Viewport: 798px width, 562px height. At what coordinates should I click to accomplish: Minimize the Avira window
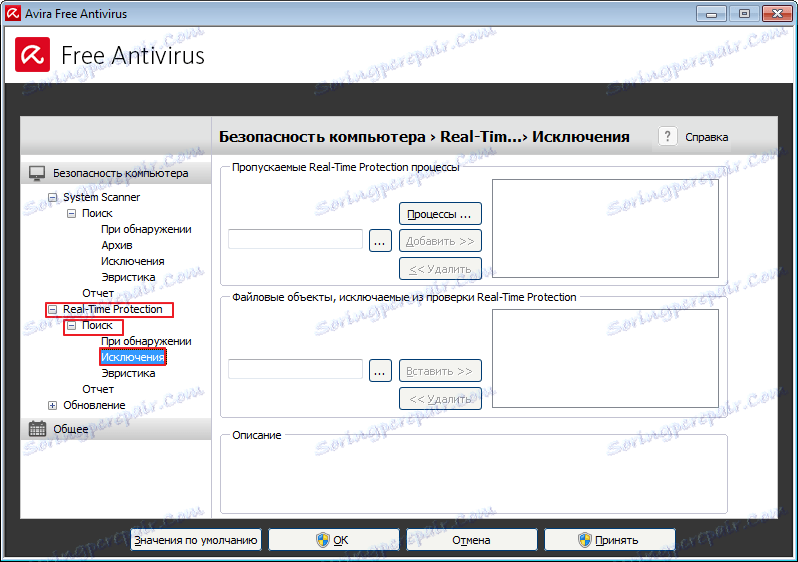coord(711,14)
